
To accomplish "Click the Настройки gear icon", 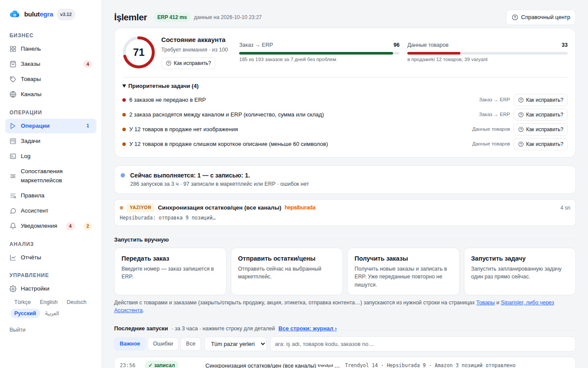I will click(x=13, y=289).
